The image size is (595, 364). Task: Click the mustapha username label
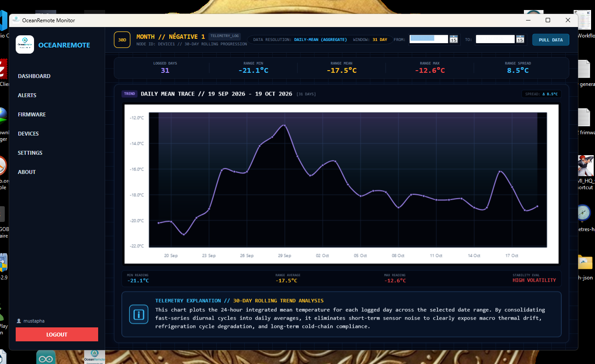tap(34, 321)
